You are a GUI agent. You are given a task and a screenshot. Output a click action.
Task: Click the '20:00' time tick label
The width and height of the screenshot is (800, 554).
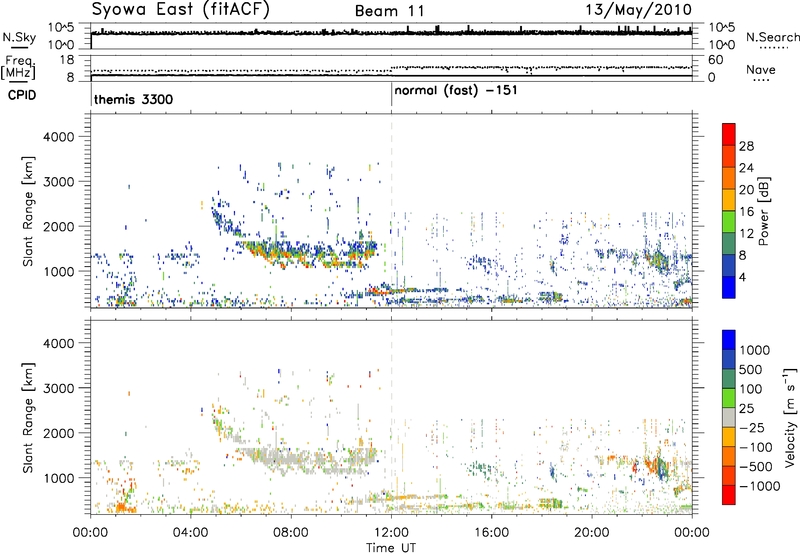point(592,533)
